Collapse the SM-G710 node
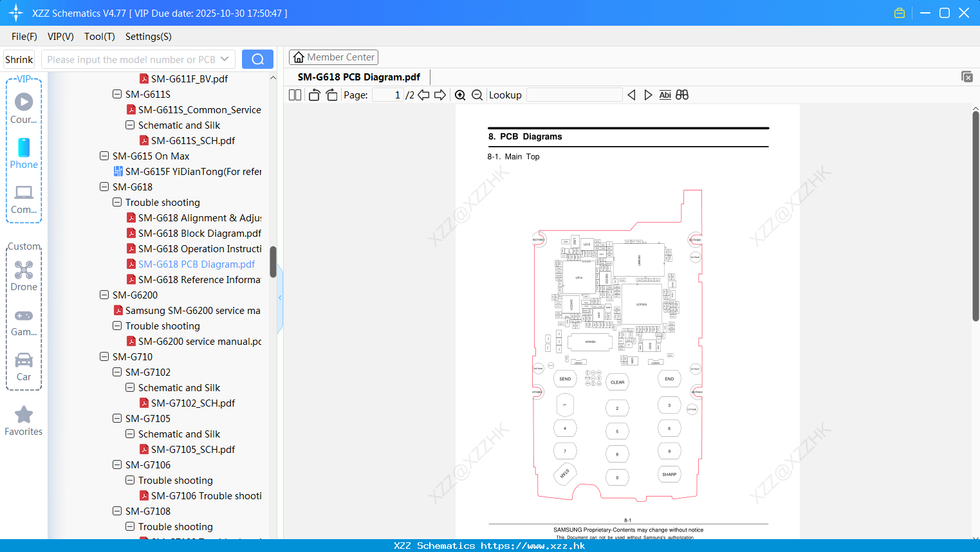 104,356
